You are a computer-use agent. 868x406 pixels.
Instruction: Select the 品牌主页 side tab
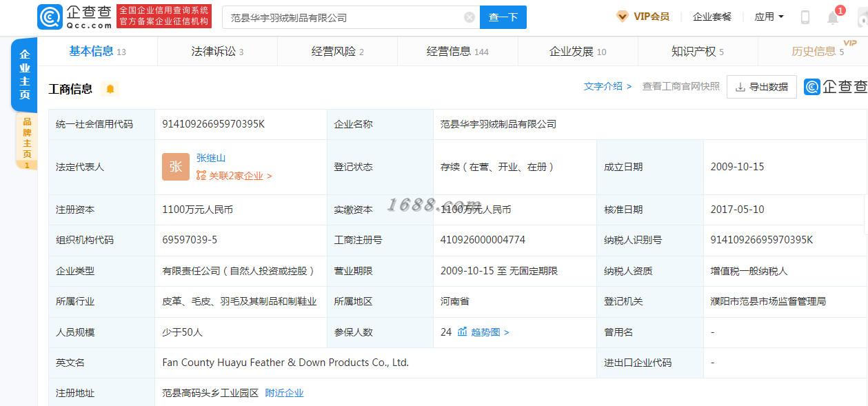point(26,141)
